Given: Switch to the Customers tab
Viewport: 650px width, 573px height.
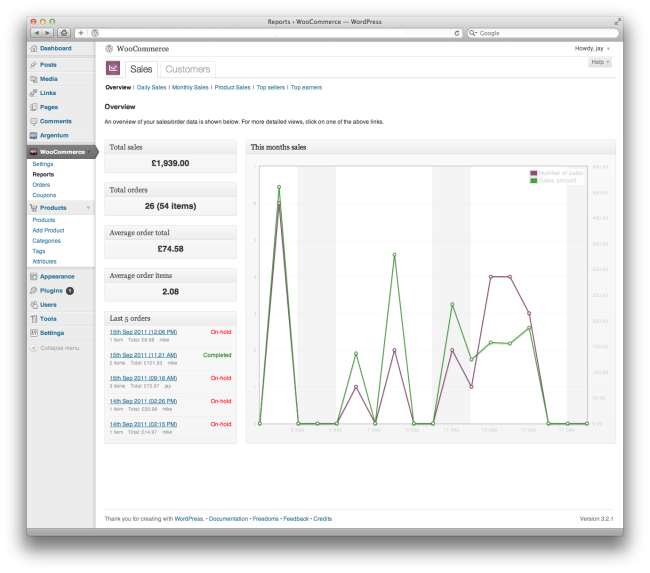Looking at the screenshot, I should [188, 69].
